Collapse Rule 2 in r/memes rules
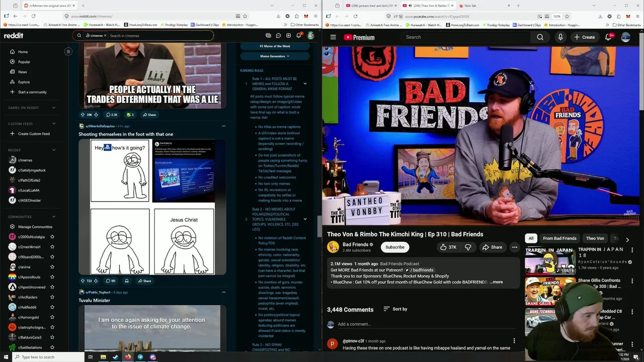The image size is (644, 362). [305, 219]
